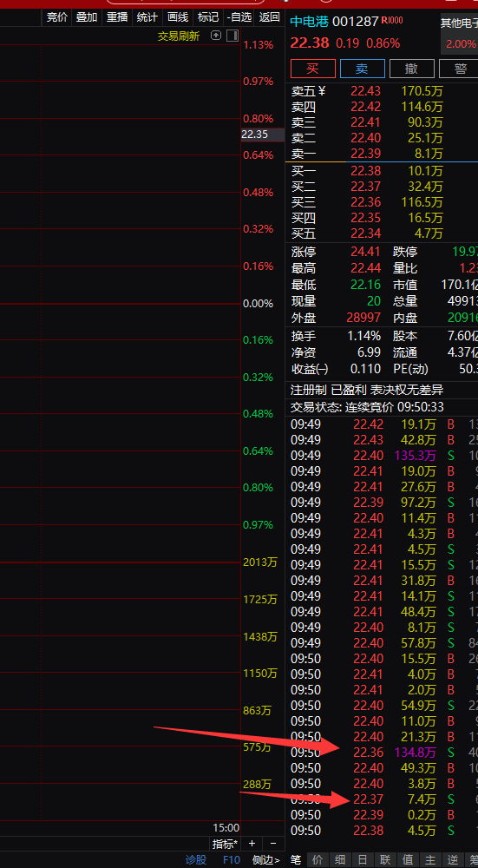Switch to the 价 price tab
Viewport: 478px width, 868px height.
[318, 859]
